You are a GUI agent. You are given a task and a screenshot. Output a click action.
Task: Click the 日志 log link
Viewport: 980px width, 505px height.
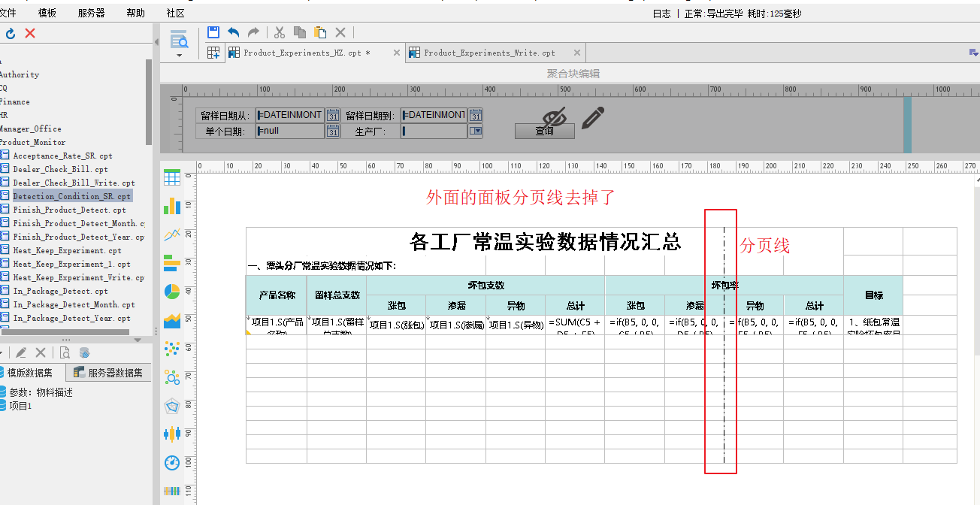pos(661,14)
